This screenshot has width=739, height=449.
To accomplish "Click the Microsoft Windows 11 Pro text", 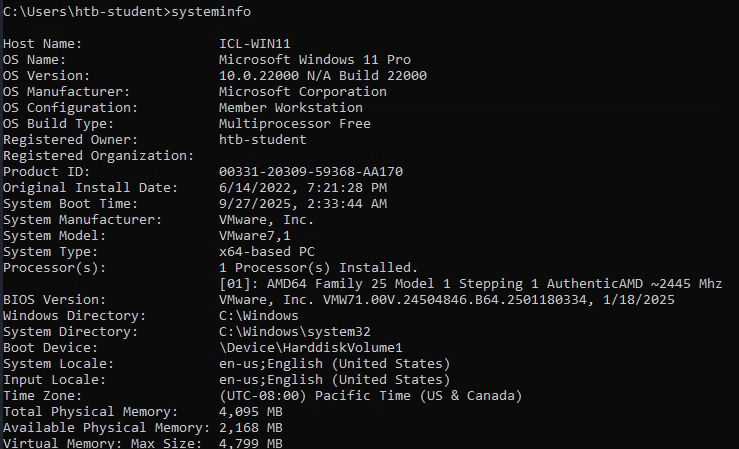I will point(314,60).
